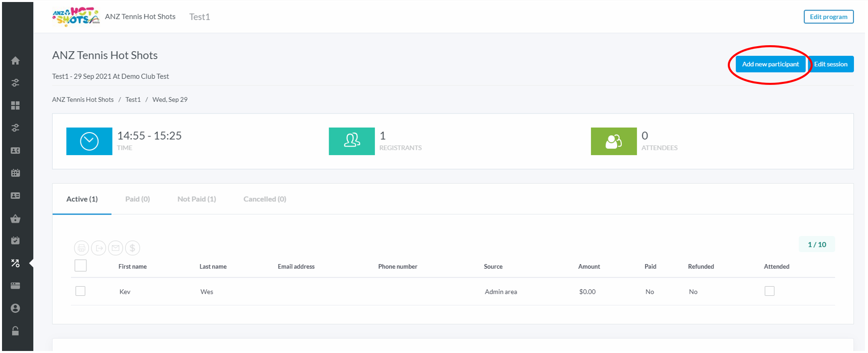Click the attendees count 0
The image size is (868, 353).
(645, 136)
